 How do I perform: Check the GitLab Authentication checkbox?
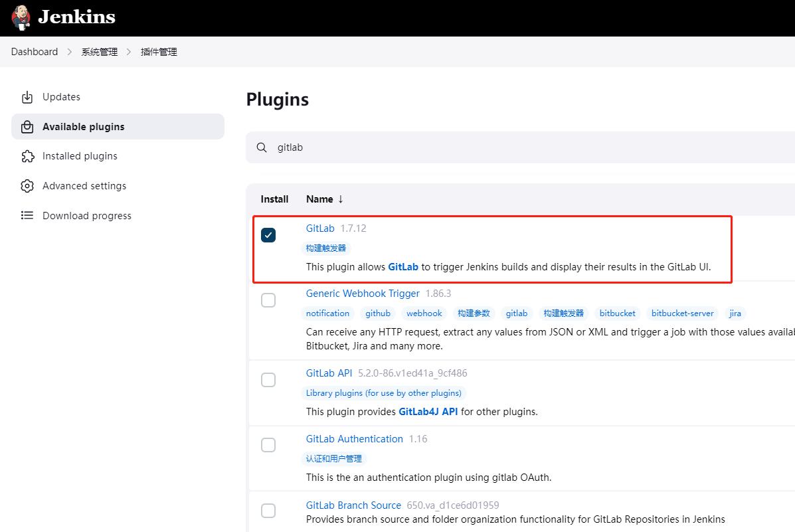(x=268, y=444)
